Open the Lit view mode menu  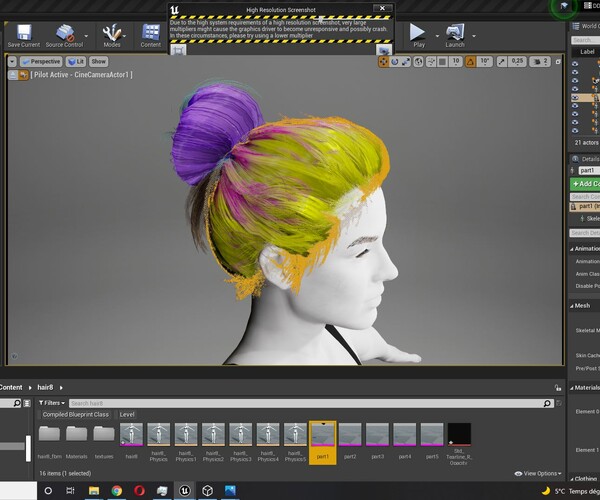[x=76, y=62]
